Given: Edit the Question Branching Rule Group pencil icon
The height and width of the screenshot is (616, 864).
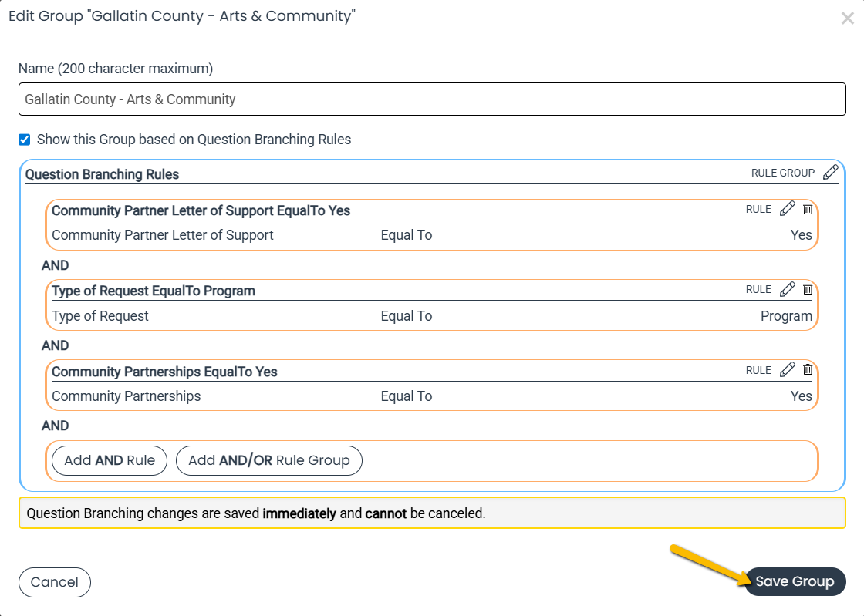Looking at the screenshot, I should [x=830, y=172].
